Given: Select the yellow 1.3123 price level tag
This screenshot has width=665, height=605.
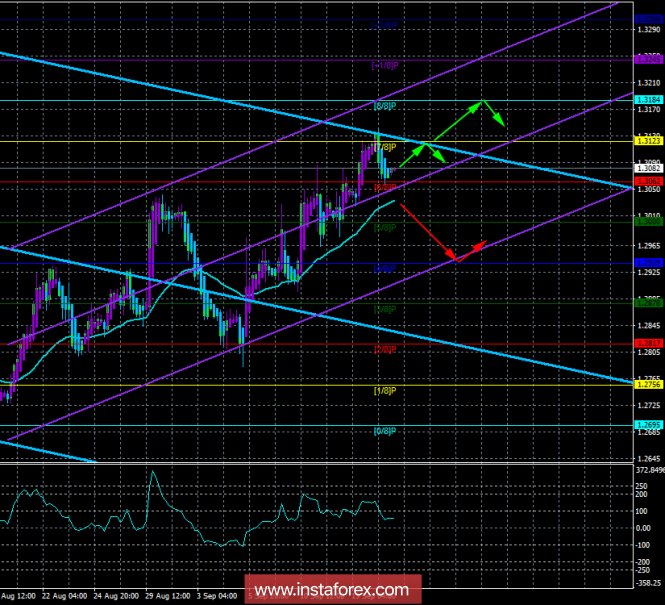Looking at the screenshot, I should click(648, 141).
